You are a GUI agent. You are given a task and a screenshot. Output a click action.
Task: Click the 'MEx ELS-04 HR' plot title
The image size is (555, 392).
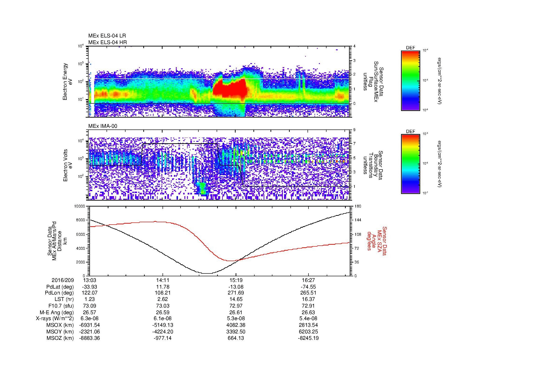(x=107, y=42)
